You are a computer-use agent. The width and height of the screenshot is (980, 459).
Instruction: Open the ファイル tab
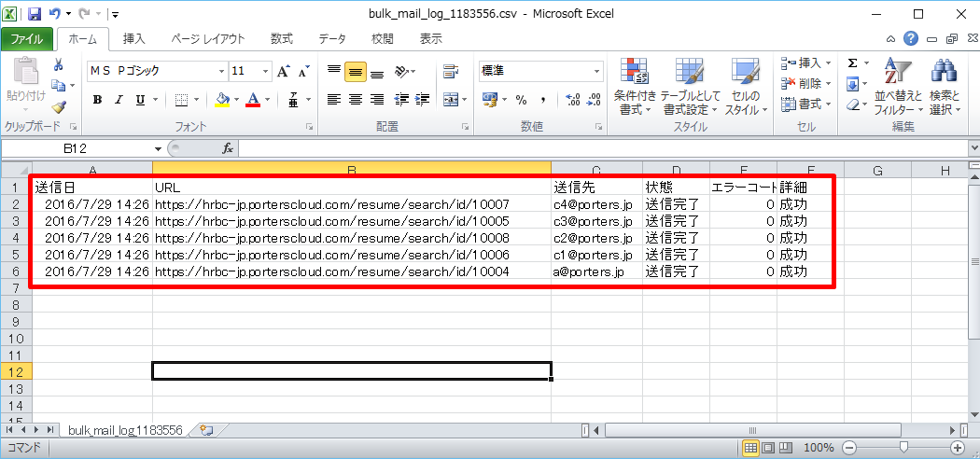(x=27, y=39)
